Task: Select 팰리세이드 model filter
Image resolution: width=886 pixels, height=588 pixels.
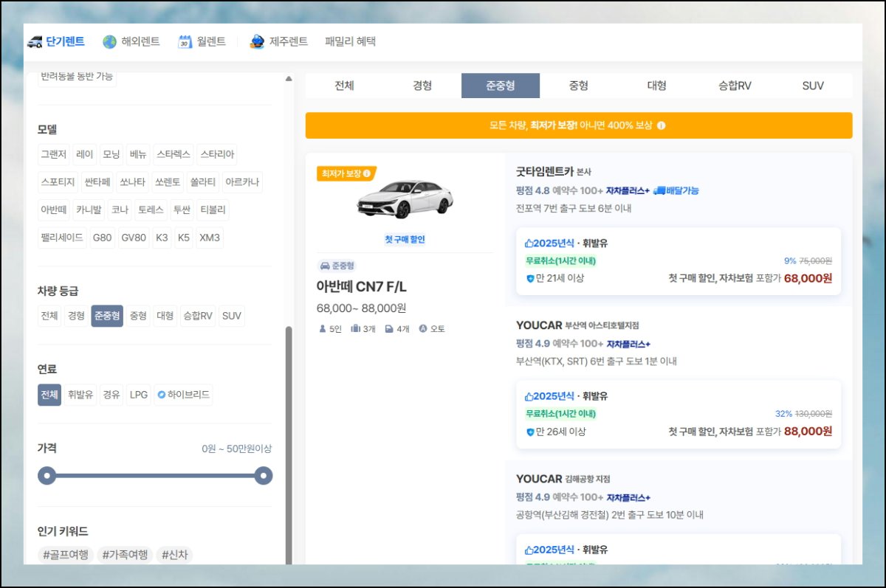Action: pyautogui.click(x=62, y=238)
